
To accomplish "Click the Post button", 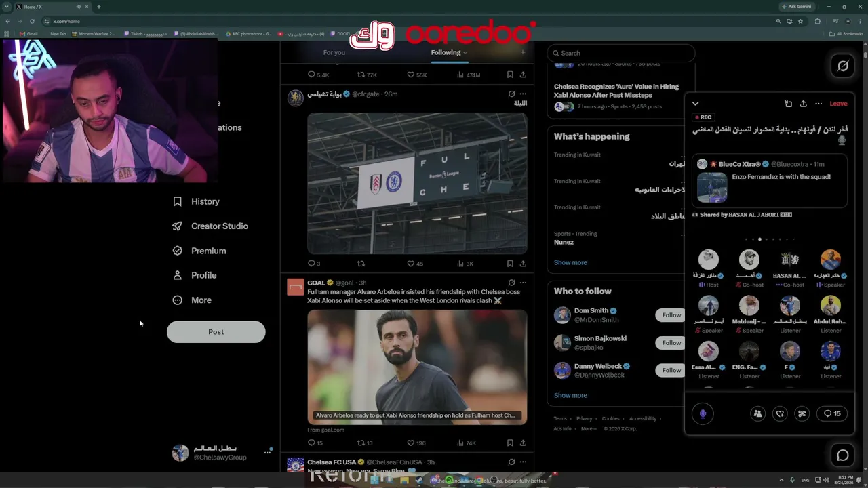I will click(x=216, y=332).
